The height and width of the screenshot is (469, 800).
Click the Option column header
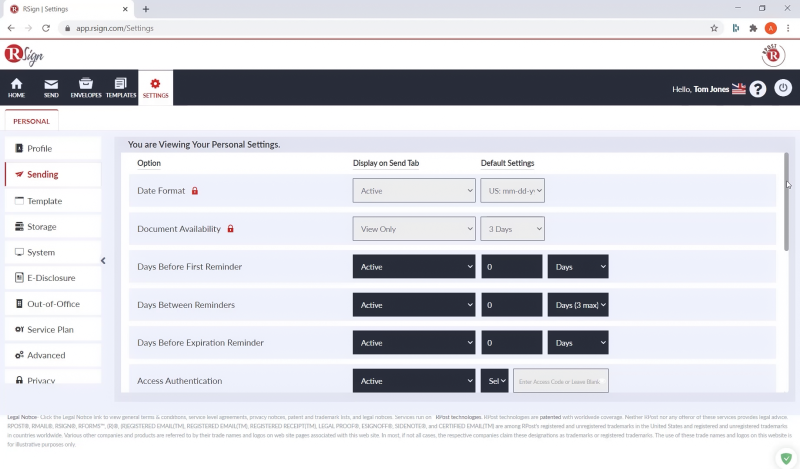pyautogui.click(x=149, y=163)
